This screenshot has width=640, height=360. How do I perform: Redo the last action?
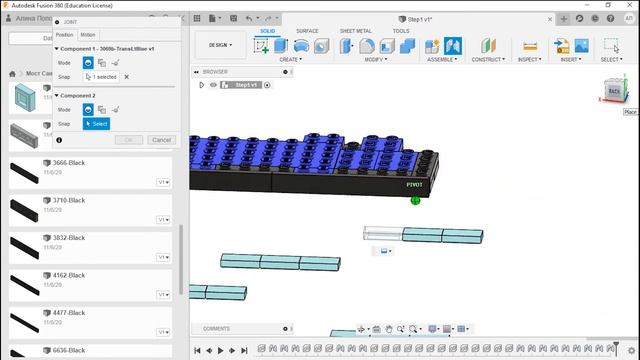pyautogui.click(x=268, y=18)
